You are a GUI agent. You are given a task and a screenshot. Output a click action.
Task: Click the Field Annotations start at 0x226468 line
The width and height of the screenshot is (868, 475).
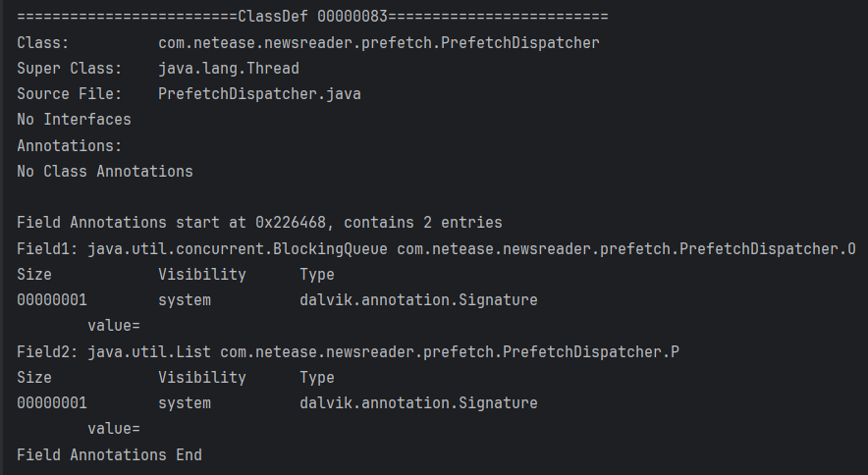click(x=259, y=223)
